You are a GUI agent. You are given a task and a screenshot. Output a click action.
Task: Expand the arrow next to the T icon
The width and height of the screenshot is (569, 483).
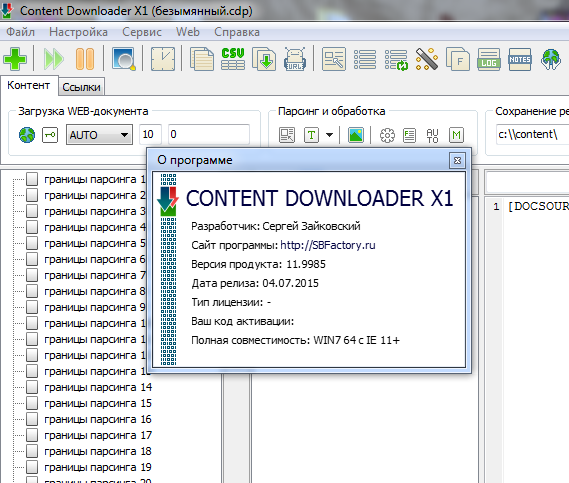[x=329, y=135]
